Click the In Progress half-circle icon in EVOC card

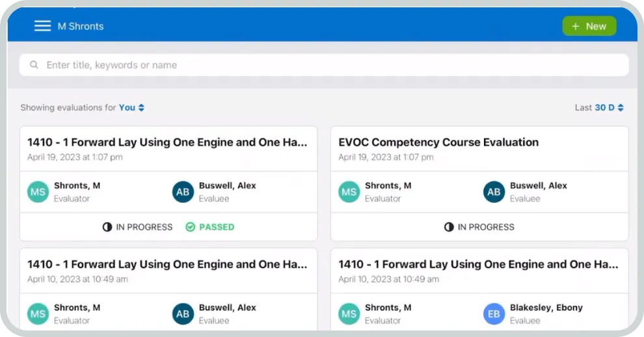coord(449,227)
